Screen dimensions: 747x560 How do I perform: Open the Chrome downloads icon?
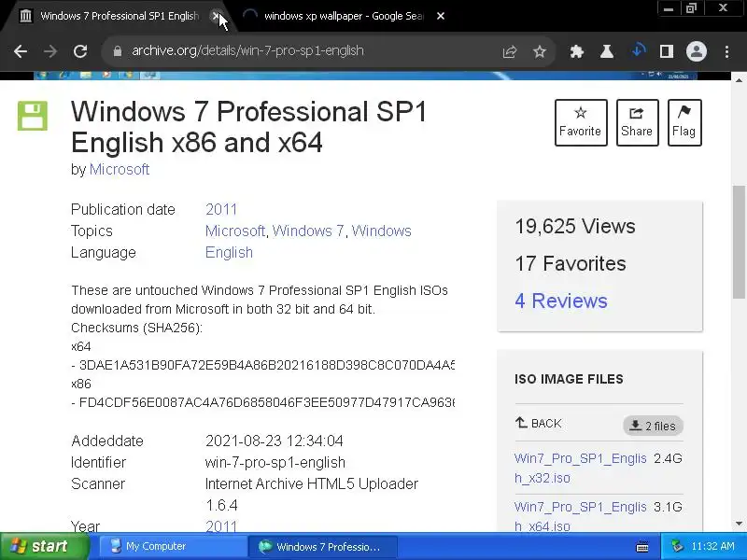click(x=638, y=51)
